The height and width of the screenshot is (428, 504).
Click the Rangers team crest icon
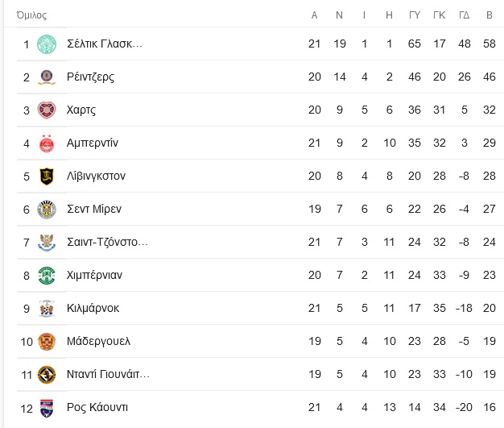[x=47, y=77]
